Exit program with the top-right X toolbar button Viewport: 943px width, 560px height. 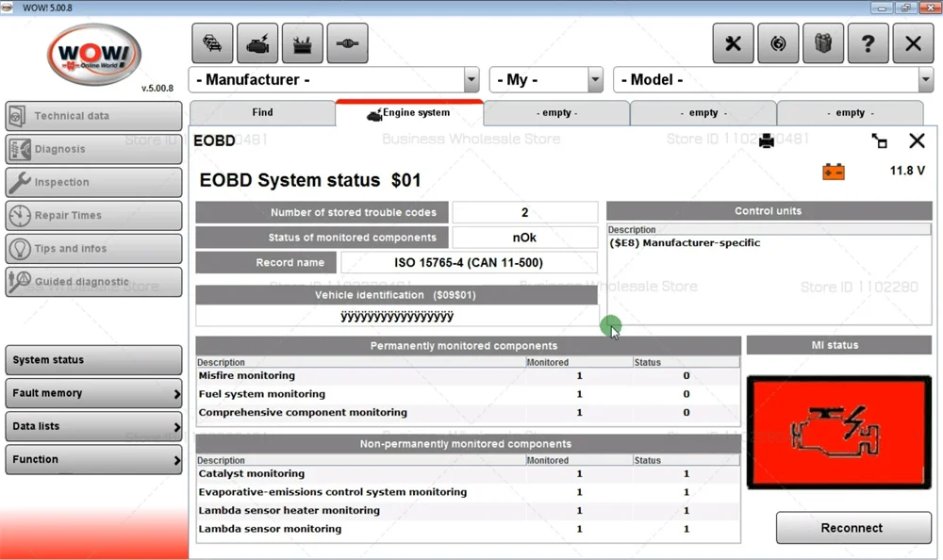coord(914,43)
